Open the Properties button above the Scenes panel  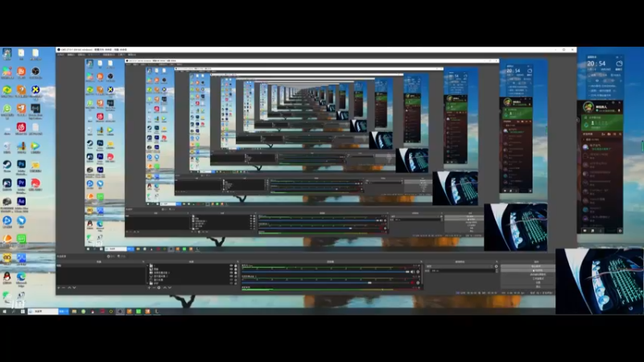point(110,257)
